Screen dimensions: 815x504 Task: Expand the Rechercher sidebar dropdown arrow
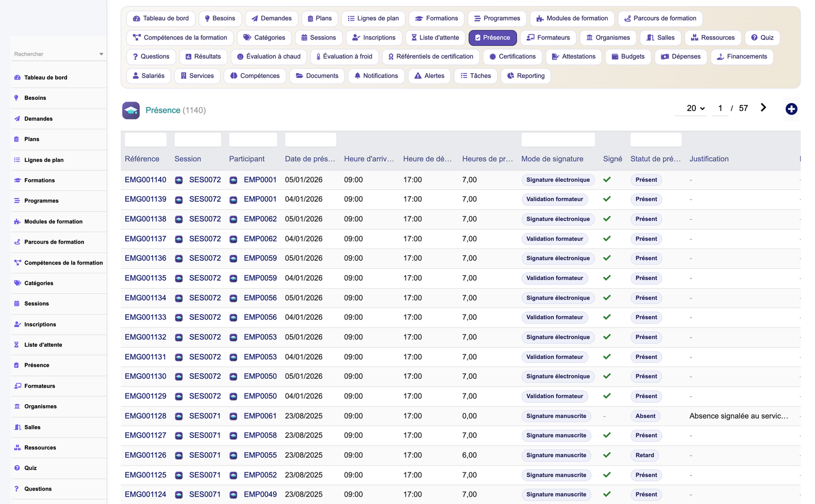click(x=101, y=54)
